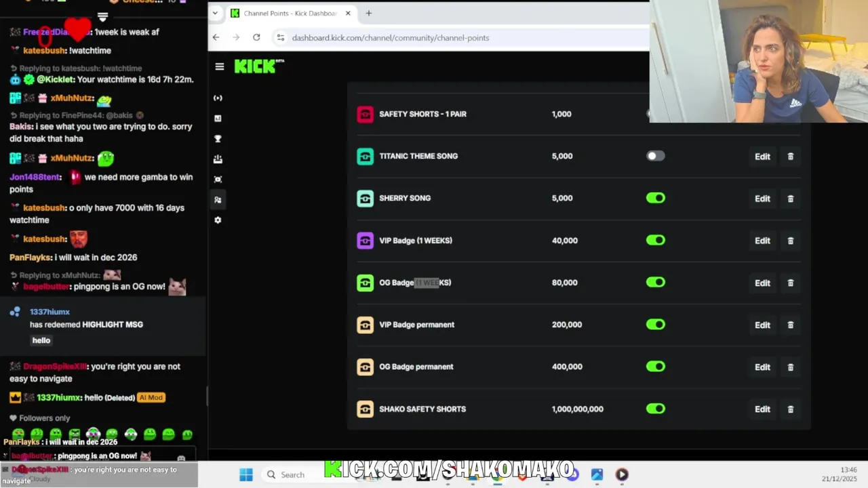Disable the OG Badge permanent toggle
Image resolution: width=868 pixels, height=488 pixels.
(x=655, y=367)
